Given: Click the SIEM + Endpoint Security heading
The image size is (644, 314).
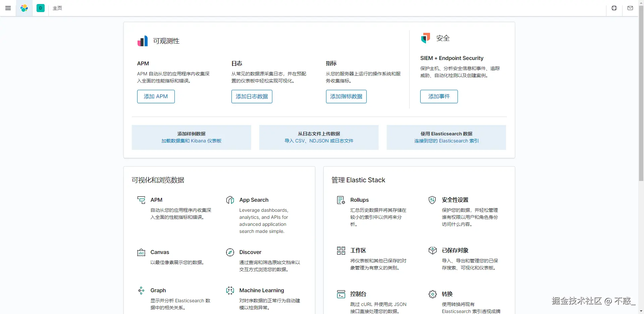Looking at the screenshot, I should tap(452, 58).
